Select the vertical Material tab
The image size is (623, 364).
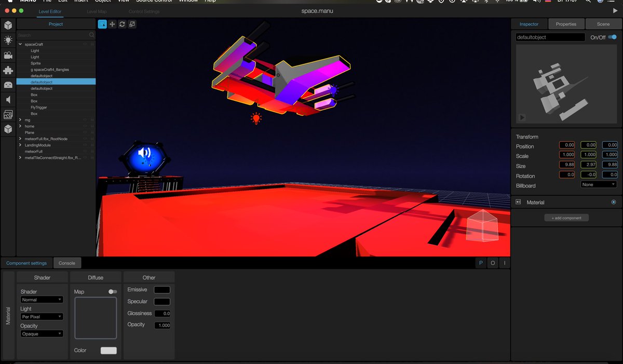pyautogui.click(x=8, y=315)
